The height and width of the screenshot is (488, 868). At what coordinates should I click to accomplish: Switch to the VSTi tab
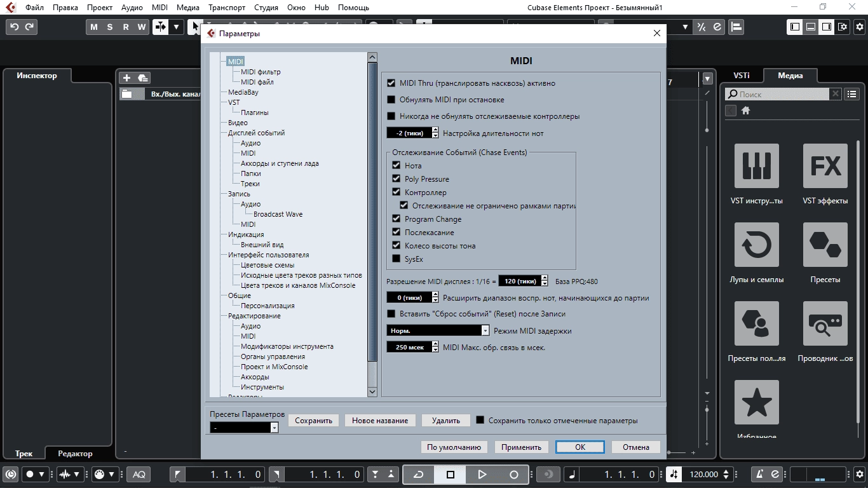[742, 75]
